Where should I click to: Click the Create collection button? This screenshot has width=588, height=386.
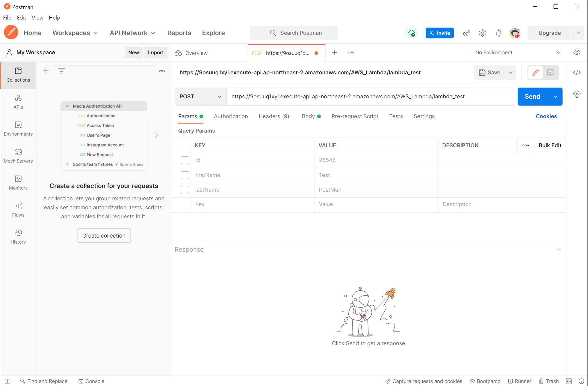[104, 236]
